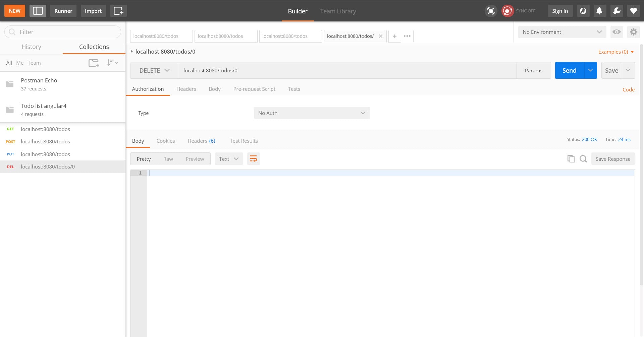Switch to the Team Library tab
This screenshot has width=644, height=337.
[338, 11]
